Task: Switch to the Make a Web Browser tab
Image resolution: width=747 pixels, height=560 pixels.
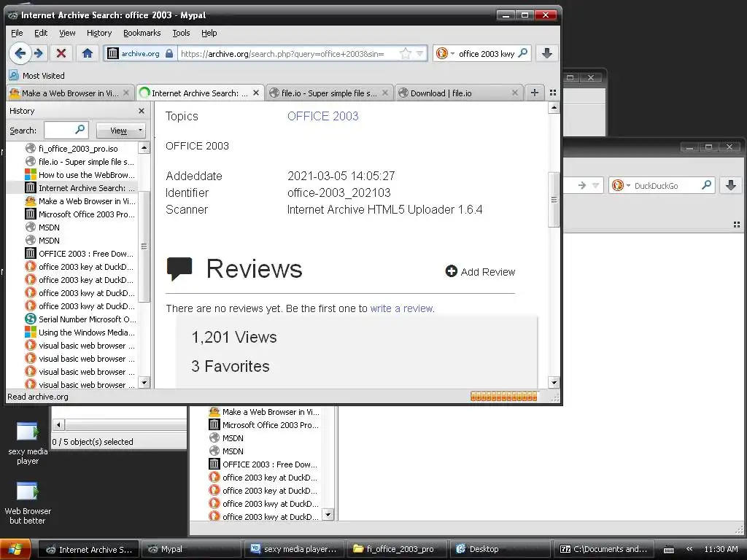Action: [x=69, y=93]
